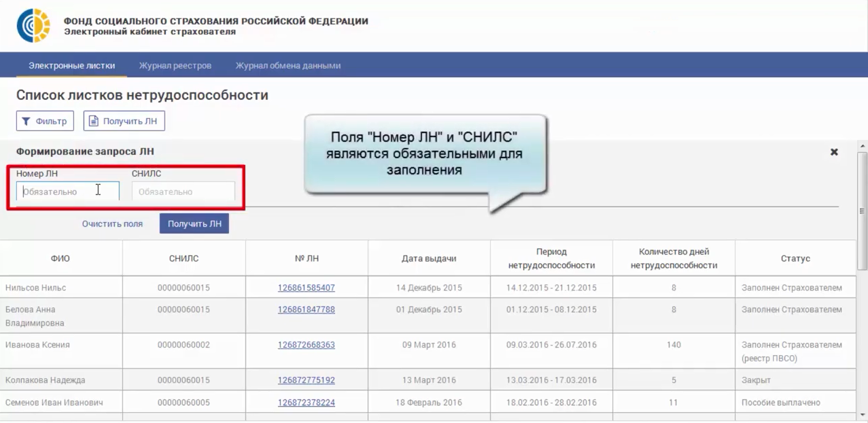Focus the СНИЛС input field

[184, 191]
